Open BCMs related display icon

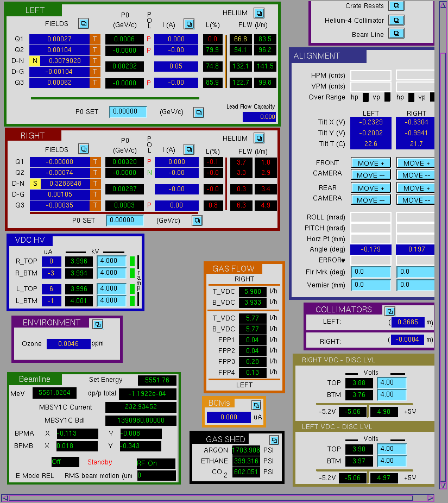point(256,405)
